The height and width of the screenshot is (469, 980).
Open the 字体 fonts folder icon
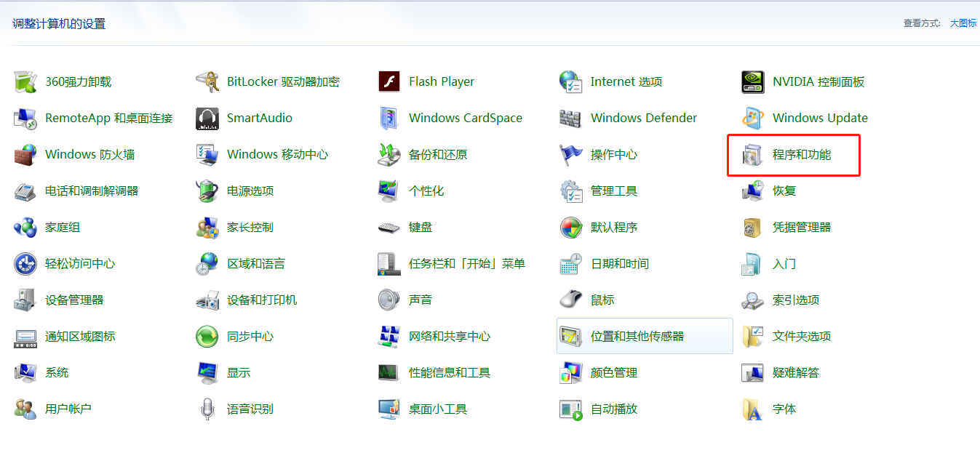753,409
